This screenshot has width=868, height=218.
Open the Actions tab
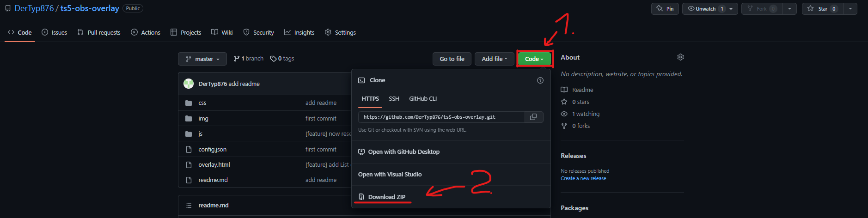146,32
